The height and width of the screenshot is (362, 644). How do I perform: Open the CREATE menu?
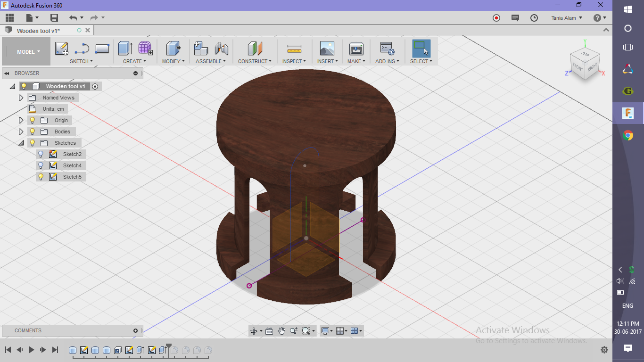click(x=135, y=61)
